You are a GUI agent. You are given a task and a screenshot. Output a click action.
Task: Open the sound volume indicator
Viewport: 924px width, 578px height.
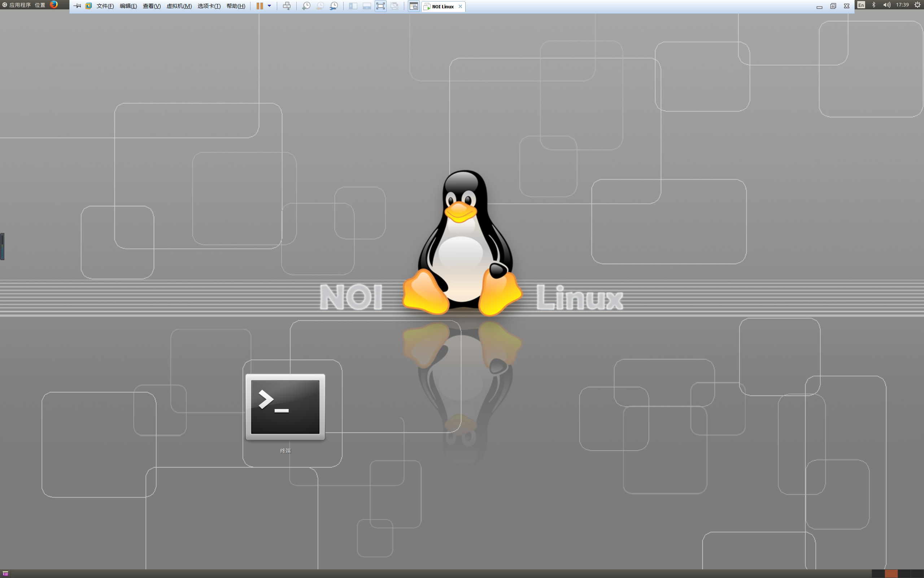pyautogui.click(x=886, y=5)
